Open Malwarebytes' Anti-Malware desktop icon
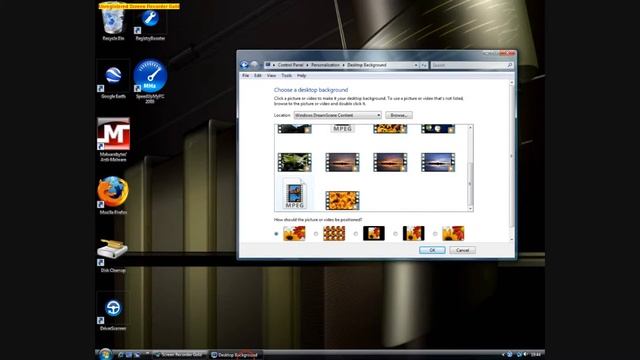The height and width of the screenshot is (360, 640). (x=113, y=140)
